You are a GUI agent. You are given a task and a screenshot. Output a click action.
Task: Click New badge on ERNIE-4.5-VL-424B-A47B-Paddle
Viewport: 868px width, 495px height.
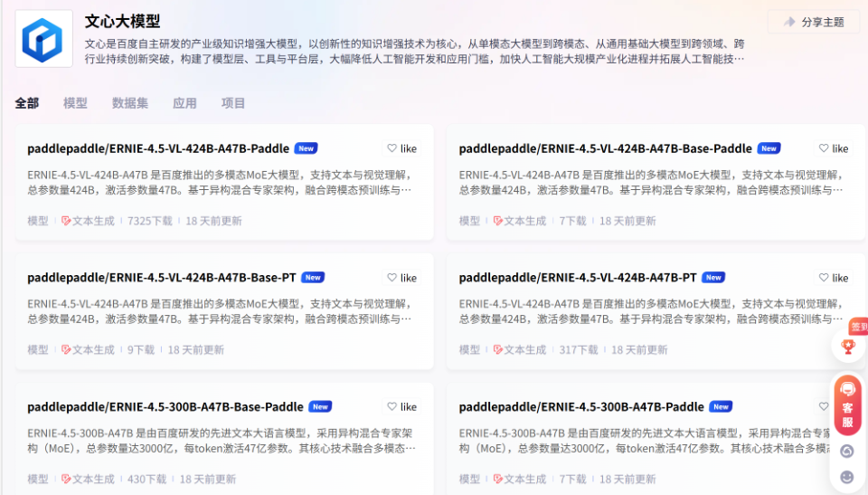click(x=307, y=148)
